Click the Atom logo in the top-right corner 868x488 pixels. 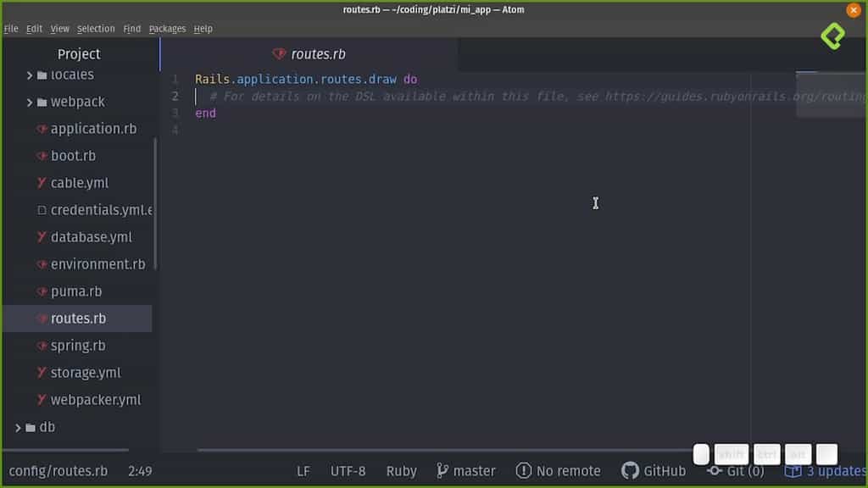click(x=832, y=37)
